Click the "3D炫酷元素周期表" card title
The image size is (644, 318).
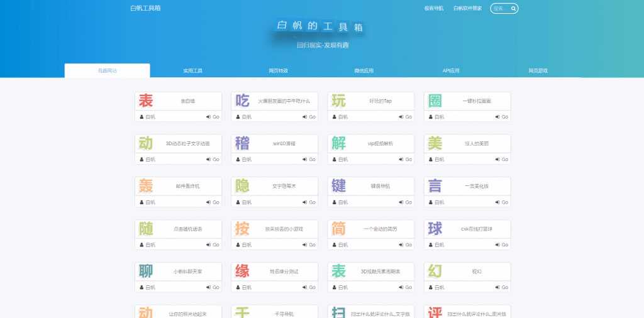coord(380,271)
